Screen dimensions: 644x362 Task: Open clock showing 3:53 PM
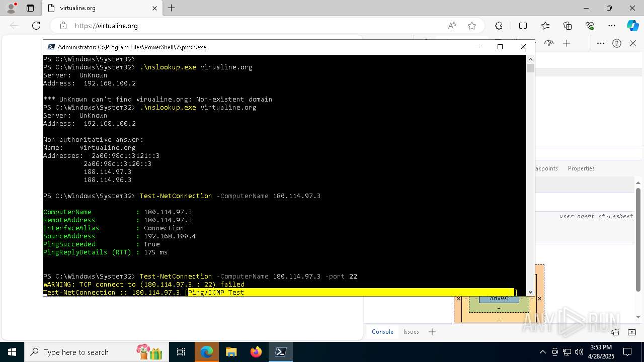(600, 352)
